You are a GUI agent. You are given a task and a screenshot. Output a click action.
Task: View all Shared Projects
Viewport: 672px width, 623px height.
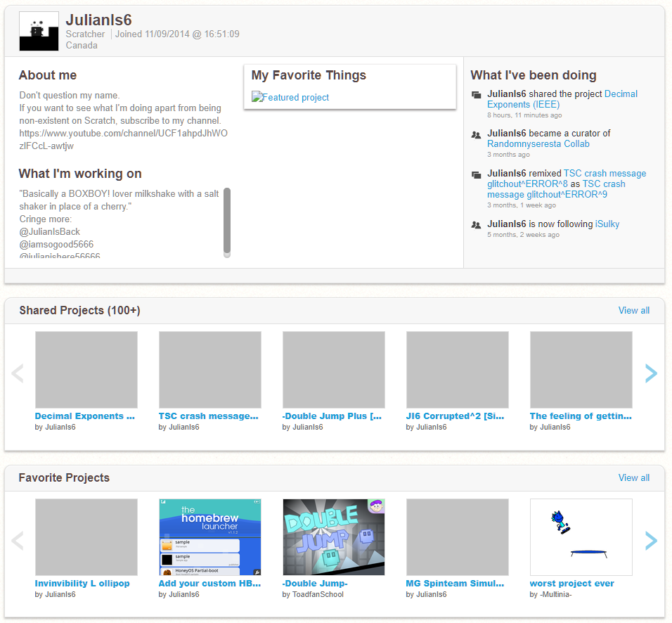[x=633, y=311]
